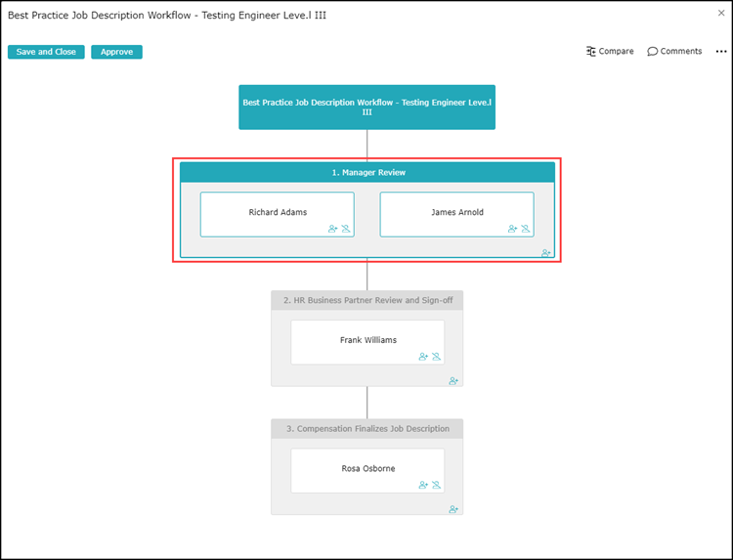The image size is (733, 560).
Task: Close the workflow dialog
Action: [x=721, y=13]
